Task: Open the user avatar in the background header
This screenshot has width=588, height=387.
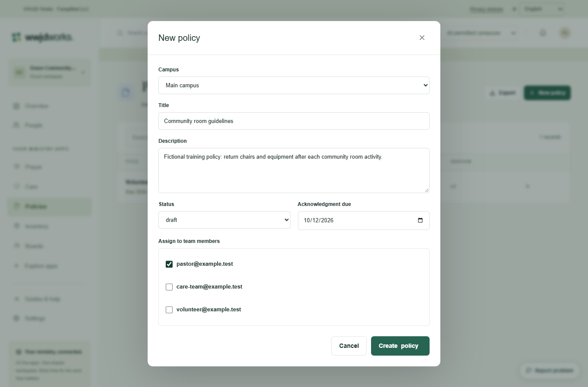Action: point(565,33)
